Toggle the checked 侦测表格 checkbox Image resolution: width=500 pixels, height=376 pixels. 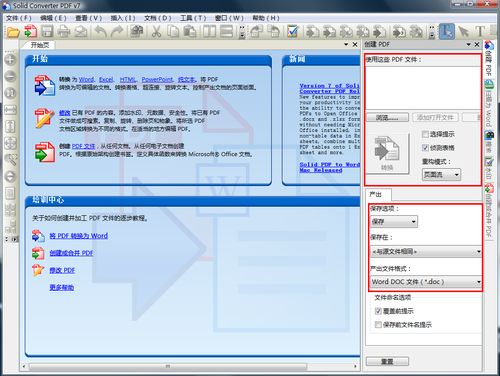425,148
